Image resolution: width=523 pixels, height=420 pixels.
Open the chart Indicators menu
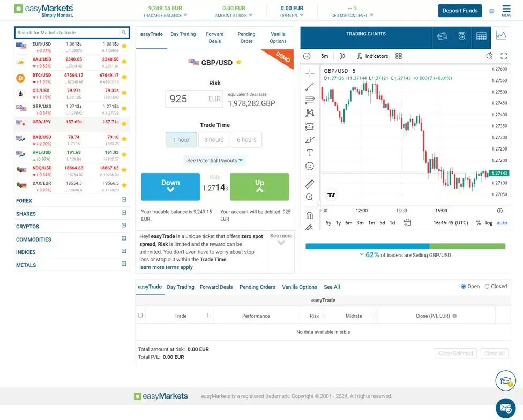coord(372,56)
